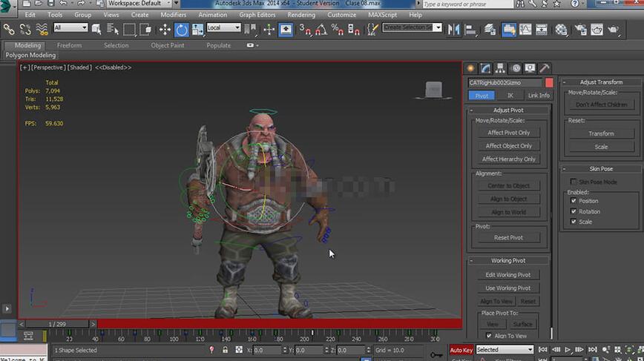This screenshot has width=644, height=361.
Task: Toggle Spinner Snap
Action: (x=354, y=29)
